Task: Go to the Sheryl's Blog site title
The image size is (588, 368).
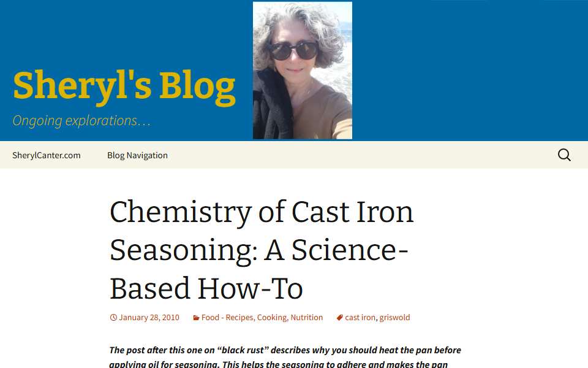Action: coord(124,86)
